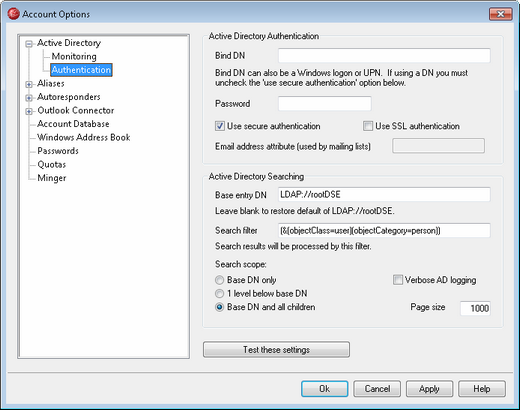Click the Search filter text field

[x=384, y=230]
